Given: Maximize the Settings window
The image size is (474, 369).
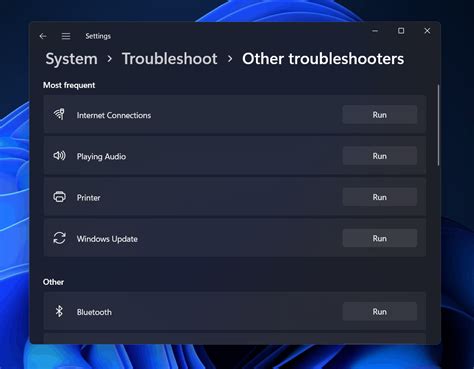Looking at the screenshot, I should (401, 31).
